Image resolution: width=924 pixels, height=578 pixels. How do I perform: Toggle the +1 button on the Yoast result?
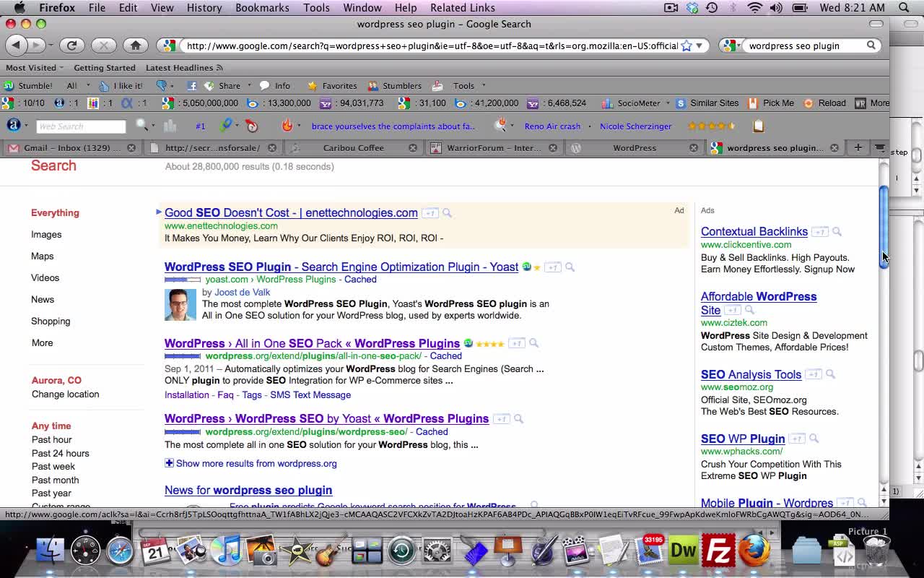(552, 267)
